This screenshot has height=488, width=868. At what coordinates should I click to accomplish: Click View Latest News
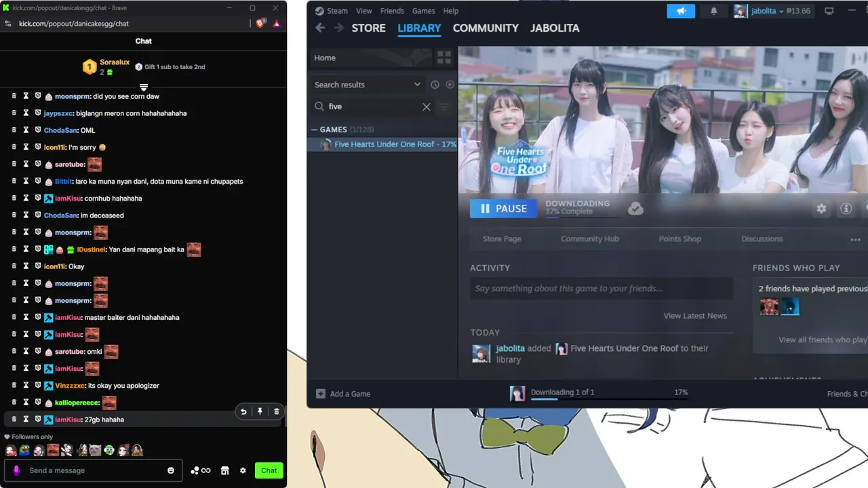coord(695,316)
